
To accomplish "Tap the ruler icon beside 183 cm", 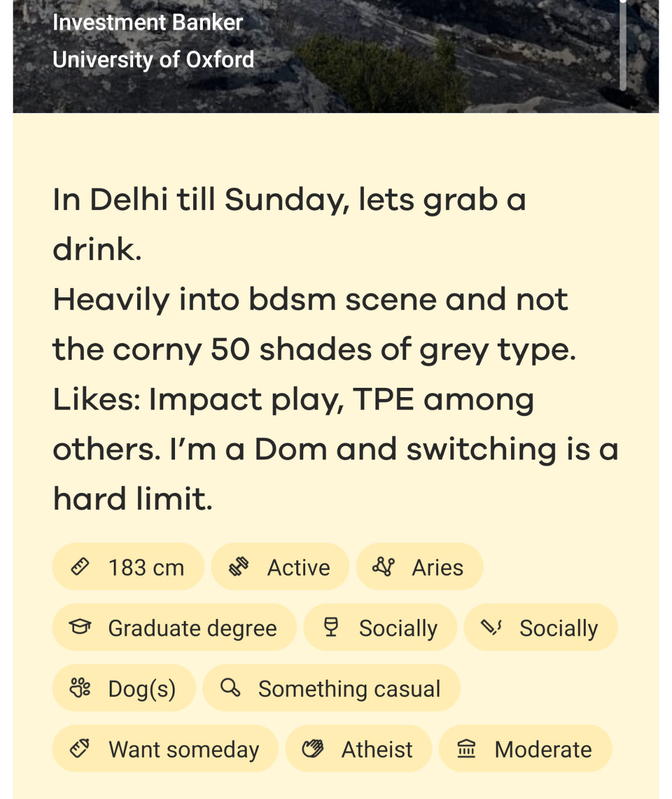I will [x=80, y=567].
